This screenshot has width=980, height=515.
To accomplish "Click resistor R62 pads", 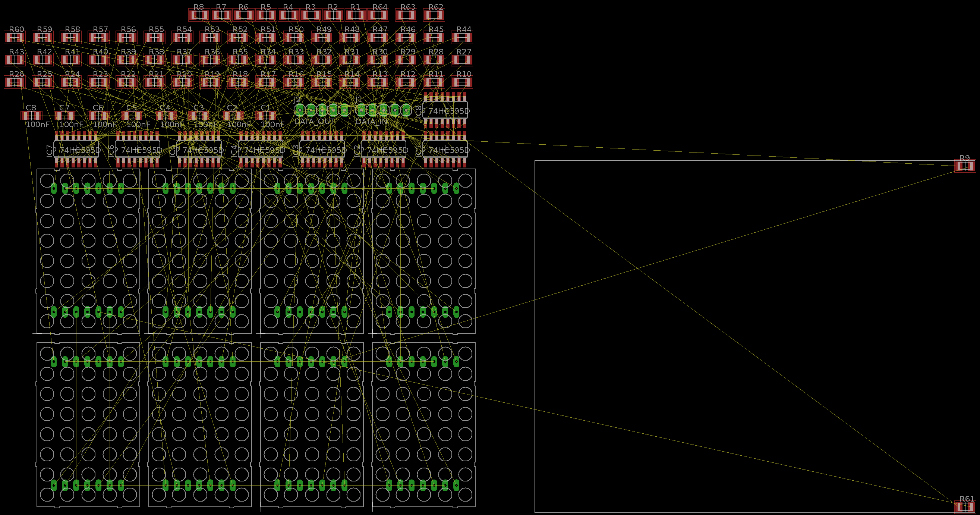I will (x=434, y=15).
